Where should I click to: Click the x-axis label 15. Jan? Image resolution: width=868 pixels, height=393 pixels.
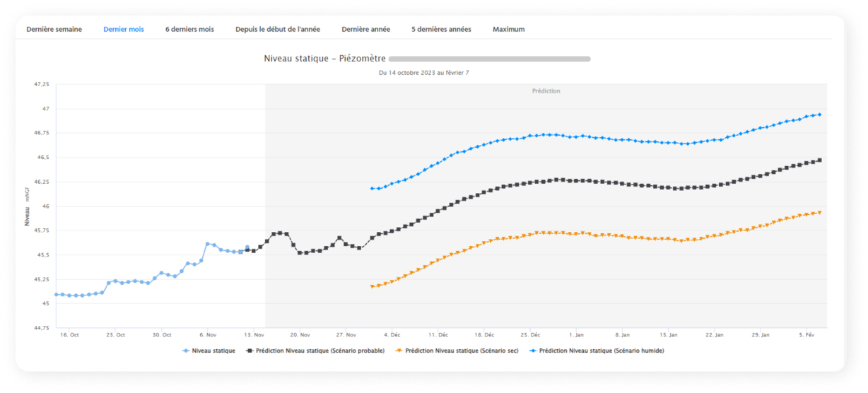click(669, 335)
